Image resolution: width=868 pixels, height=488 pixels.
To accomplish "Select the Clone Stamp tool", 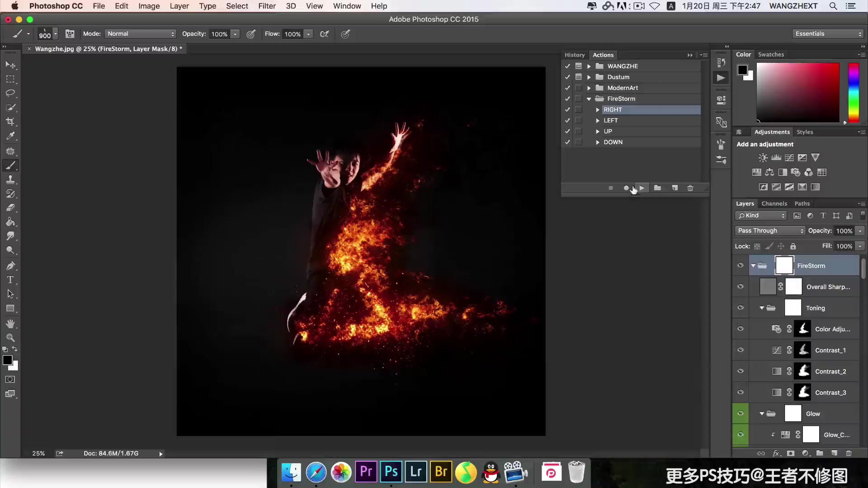I will (10, 179).
